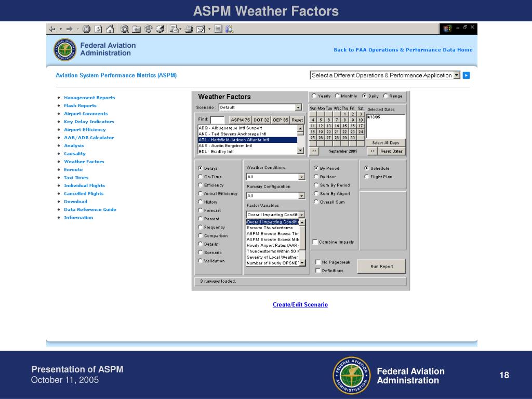
Task: Click the blue go arrow beside the application selector
Action: (466, 75)
